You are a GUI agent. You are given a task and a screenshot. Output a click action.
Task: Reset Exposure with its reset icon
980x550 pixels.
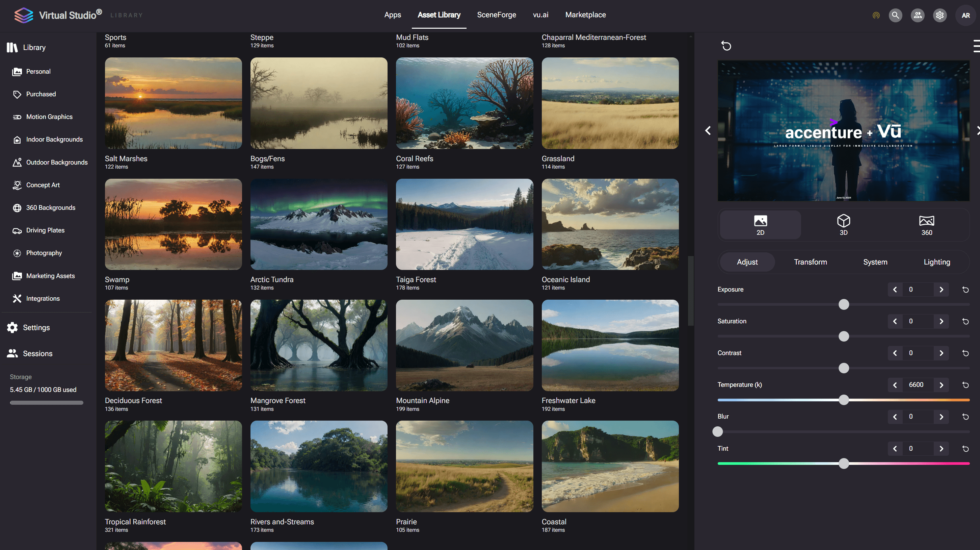pos(965,290)
